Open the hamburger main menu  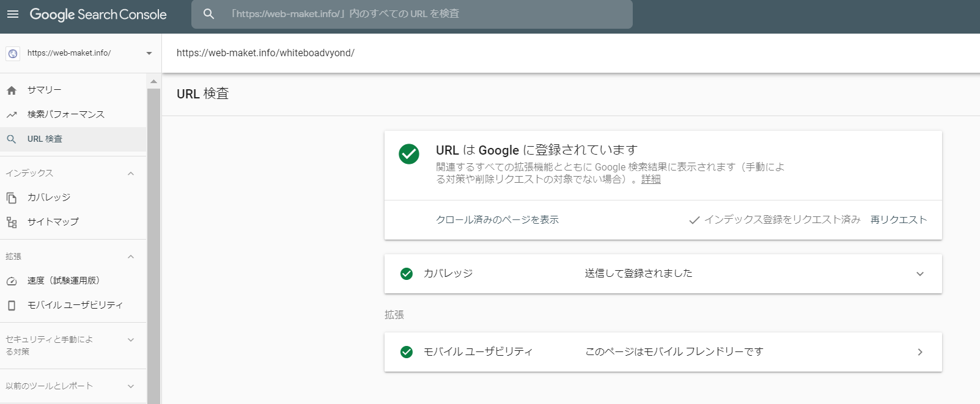13,14
